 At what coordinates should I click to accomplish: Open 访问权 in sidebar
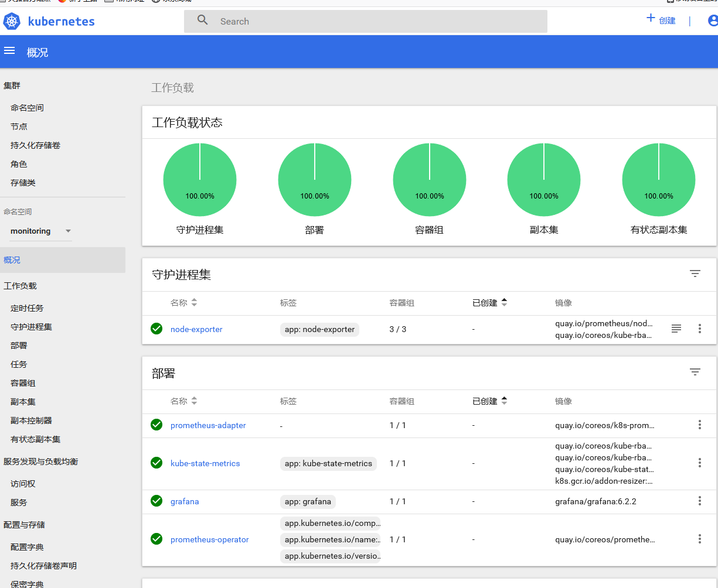tap(23, 484)
